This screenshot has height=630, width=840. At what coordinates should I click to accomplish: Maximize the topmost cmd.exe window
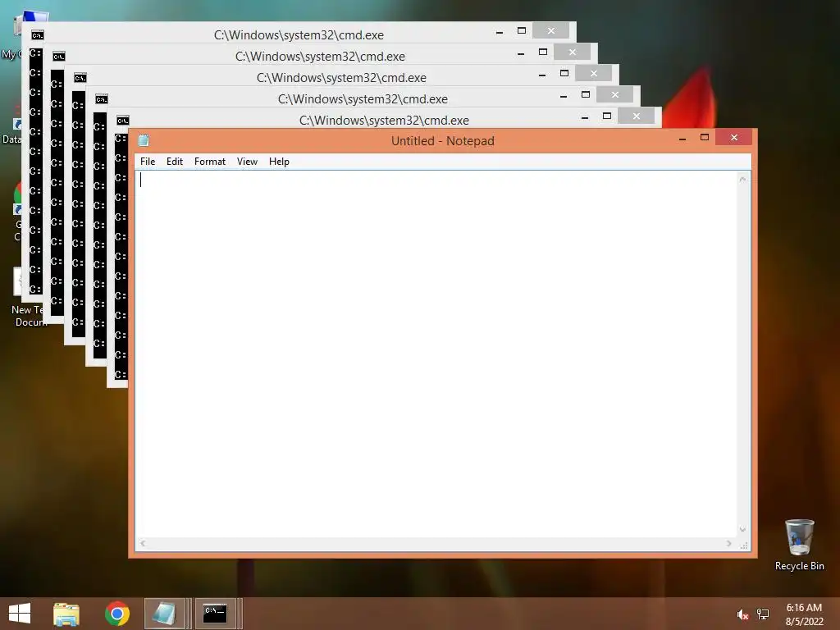521,30
